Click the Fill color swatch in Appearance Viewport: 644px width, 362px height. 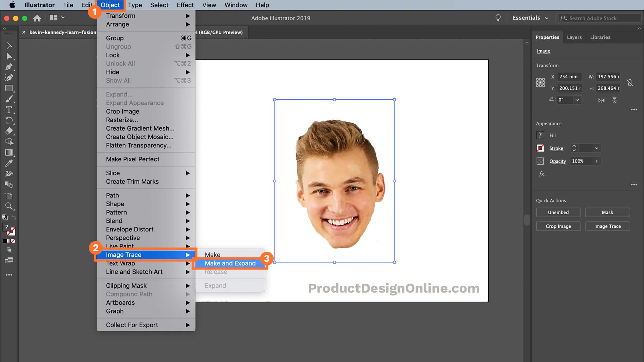[x=540, y=135]
